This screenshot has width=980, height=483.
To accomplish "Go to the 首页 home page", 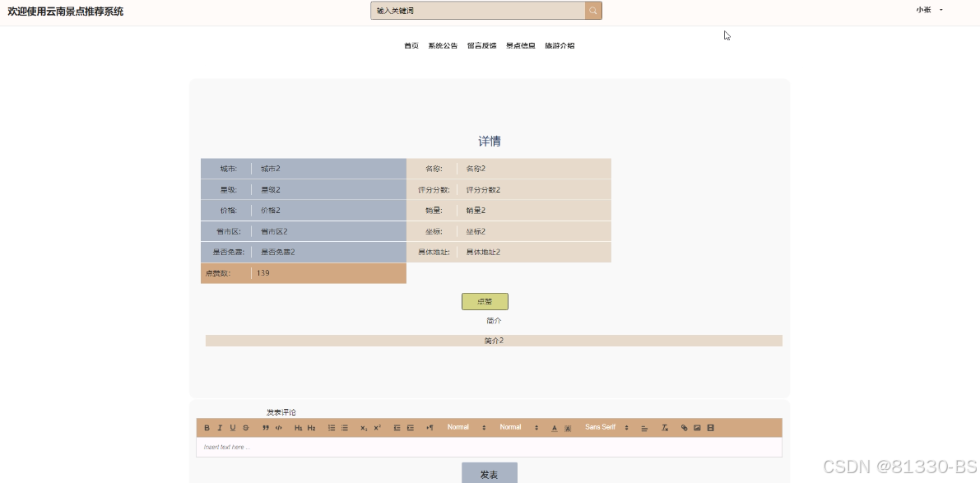I will [x=411, y=45].
